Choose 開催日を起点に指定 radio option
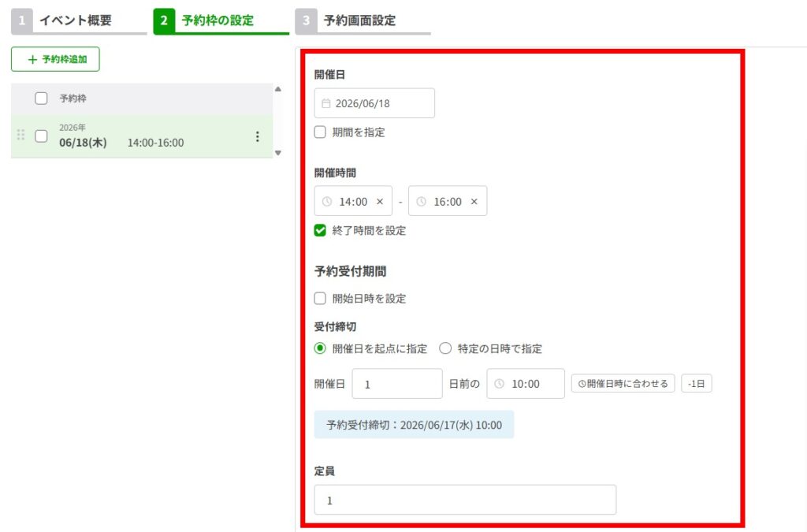 [x=320, y=348]
